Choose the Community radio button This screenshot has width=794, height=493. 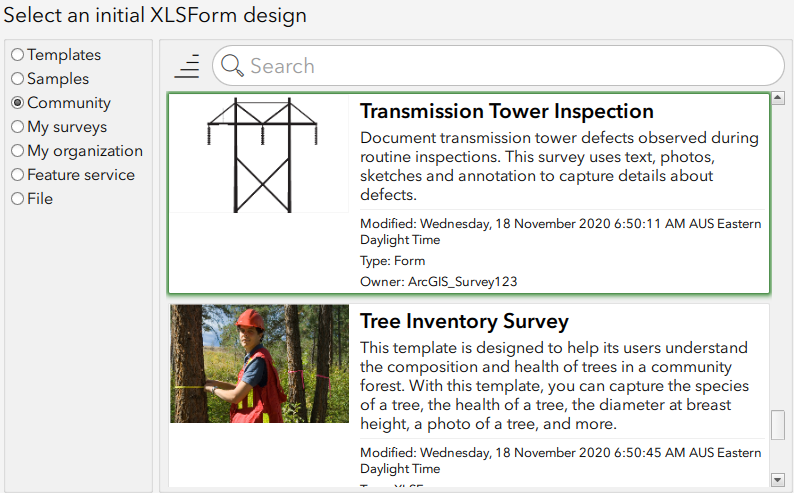click(x=17, y=103)
